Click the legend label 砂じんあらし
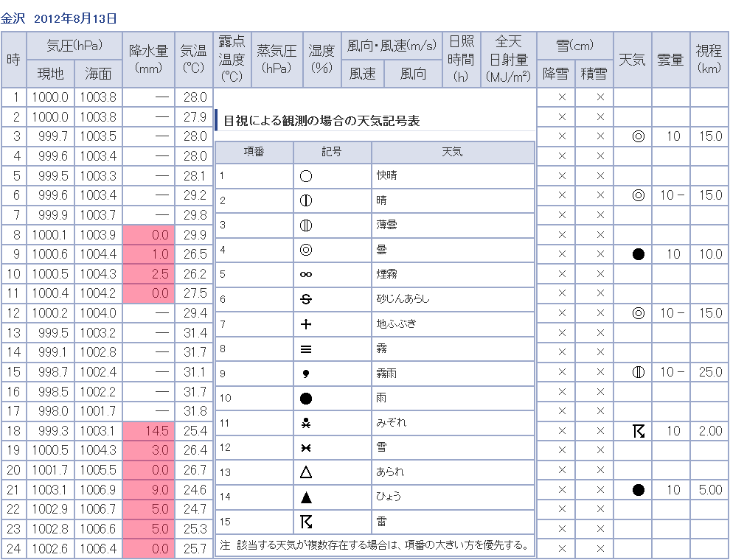Image resolution: width=730 pixels, height=560 pixels. pyautogui.click(x=403, y=298)
